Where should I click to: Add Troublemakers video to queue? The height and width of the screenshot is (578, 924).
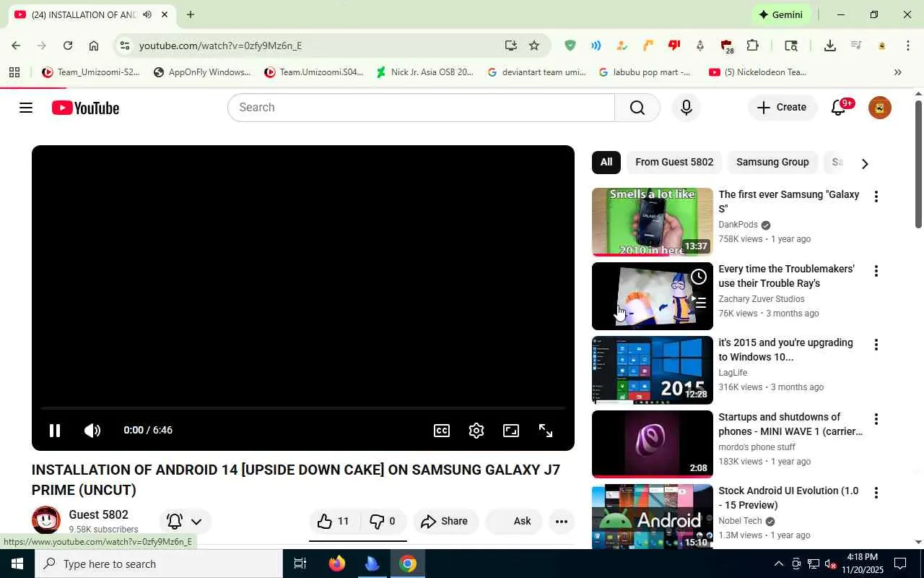pos(699,303)
